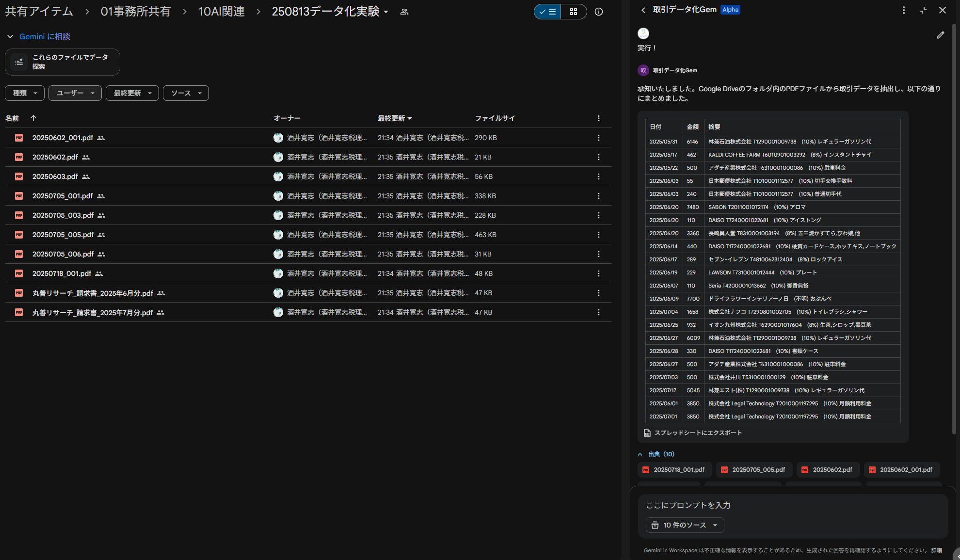Open source chip 20250705_005.pdf
The height and width of the screenshot is (560, 960).
754,470
